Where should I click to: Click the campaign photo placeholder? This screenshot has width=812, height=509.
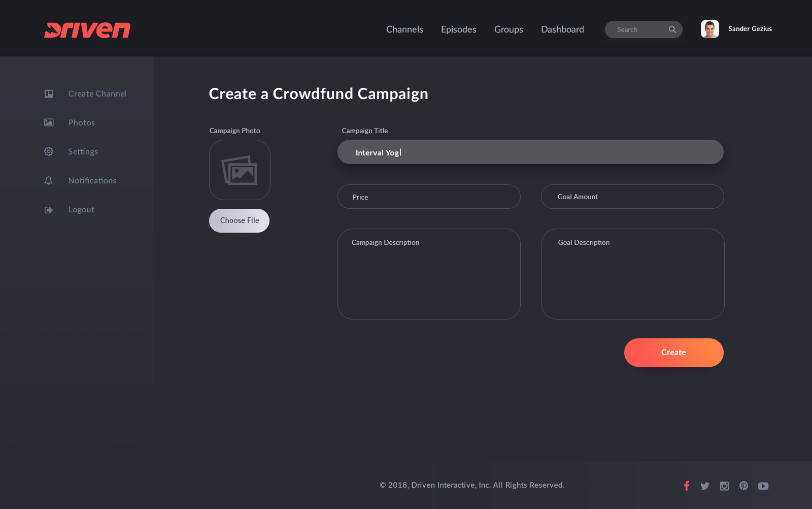coord(240,170)
